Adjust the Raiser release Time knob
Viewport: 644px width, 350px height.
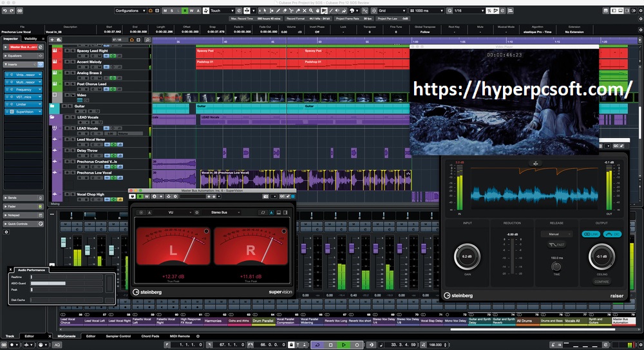pyautogui.click(x=556, y=266)
